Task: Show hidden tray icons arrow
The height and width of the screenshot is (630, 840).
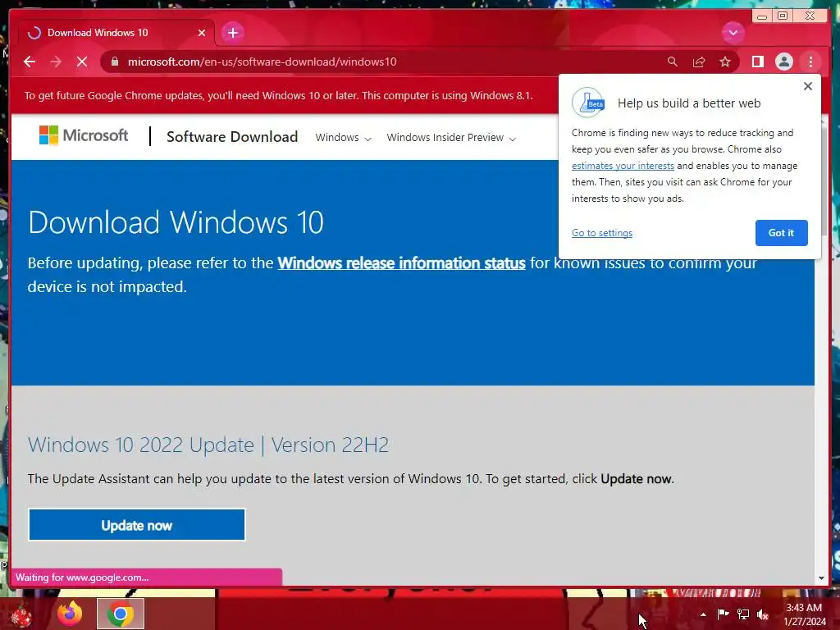Action: tap(703, 614)
